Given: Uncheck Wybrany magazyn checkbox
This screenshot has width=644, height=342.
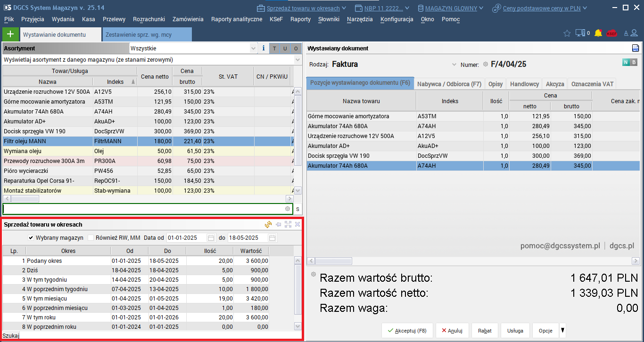Looking at the screenshot, I should (31, 238).
